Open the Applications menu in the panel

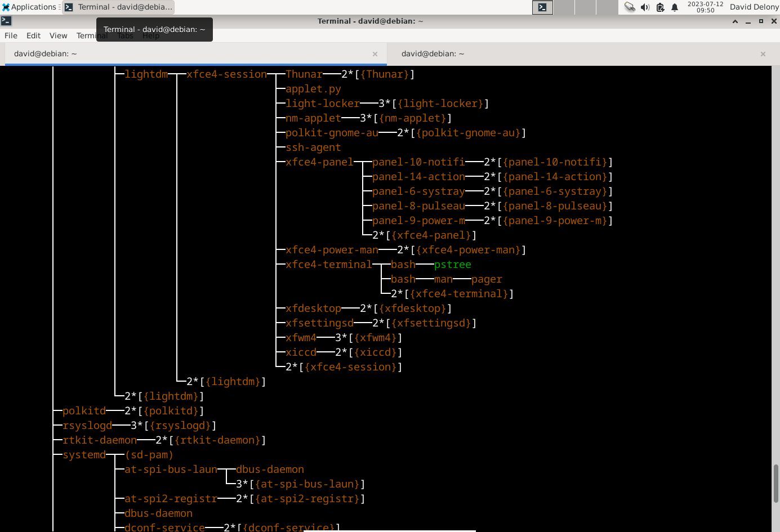(x=29, y=7)
